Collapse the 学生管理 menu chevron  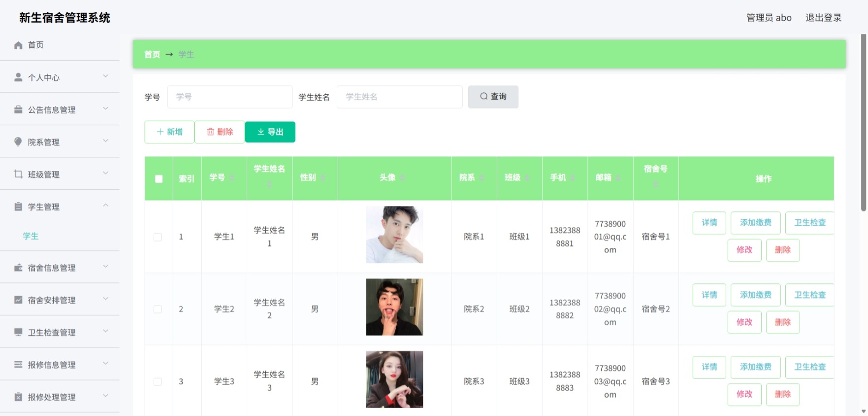105,206
